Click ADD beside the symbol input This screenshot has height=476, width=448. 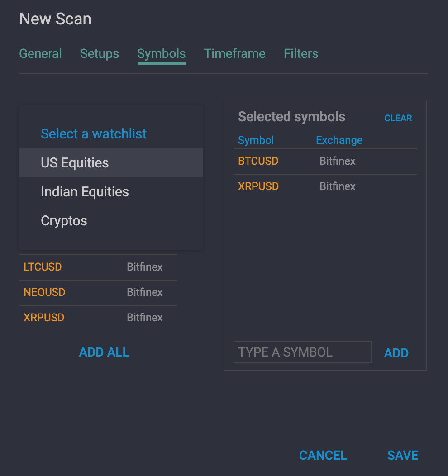point(396,353)
